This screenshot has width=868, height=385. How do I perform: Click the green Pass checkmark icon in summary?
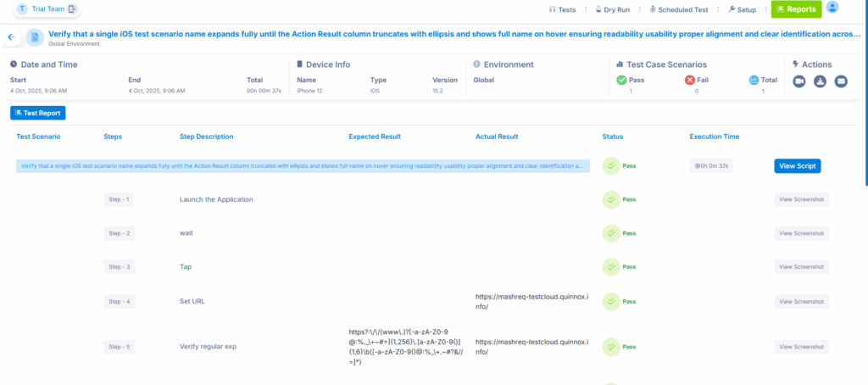pyautogui.click(x=621, y=80)
